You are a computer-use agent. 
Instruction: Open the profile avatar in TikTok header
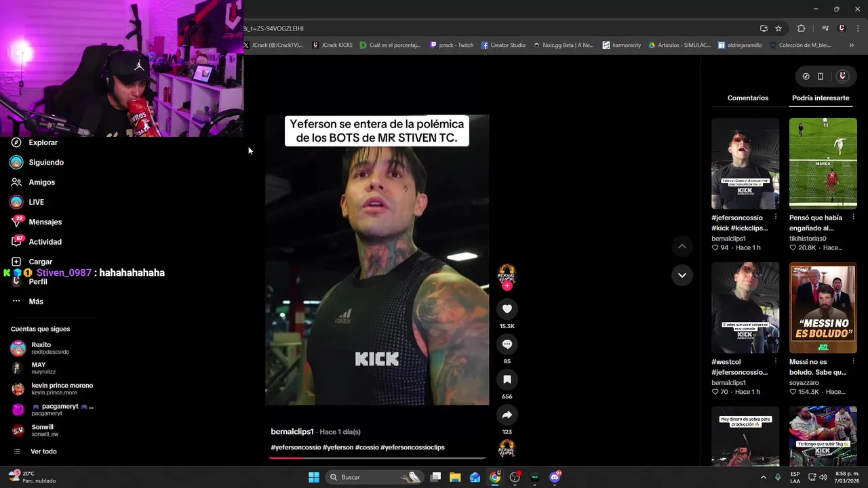843,77
